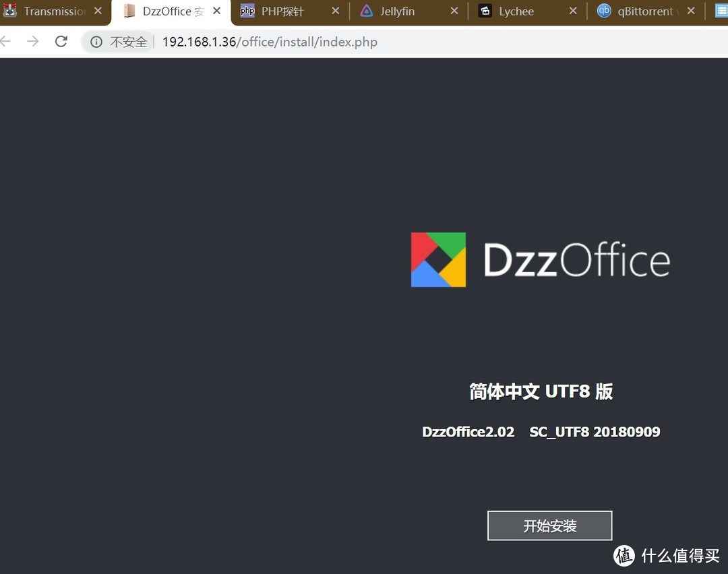728x574 pixels.
Task: Open the Lychee tab
Action: [x=516, y=11]
